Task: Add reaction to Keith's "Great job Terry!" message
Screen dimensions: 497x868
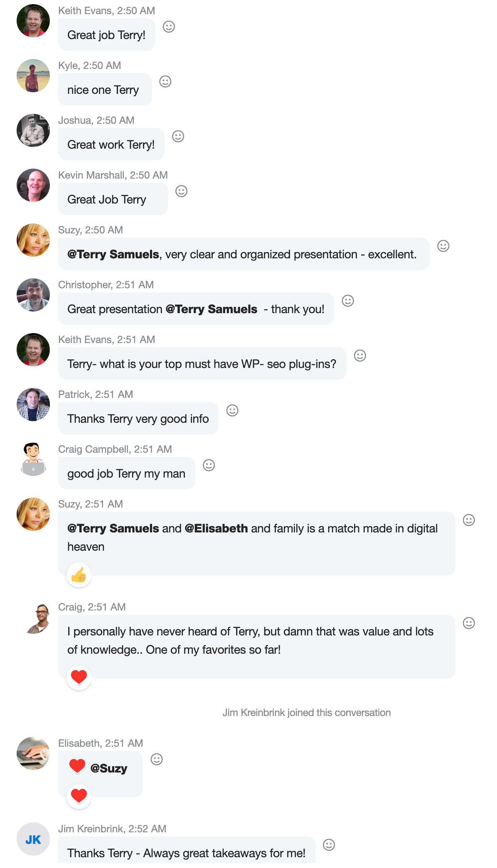Action: pyautogui.click(x=169, y=27)
